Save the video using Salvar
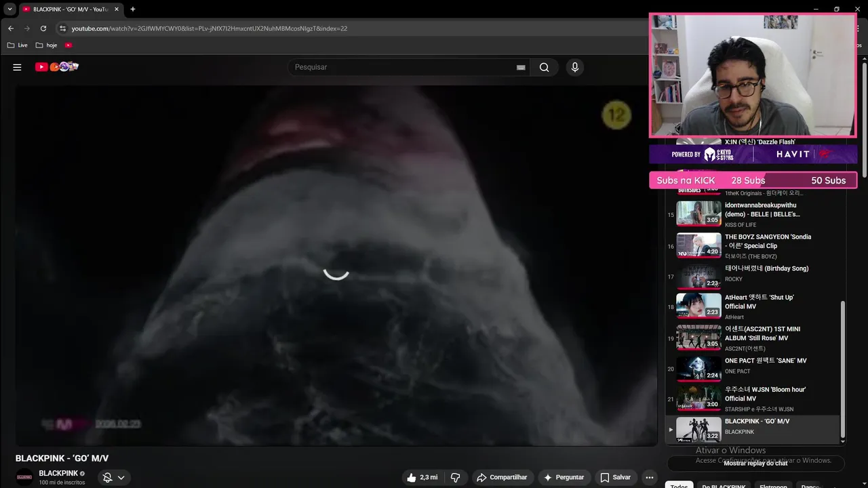The height and width of the screenshot is (488, 868). tap(615, 477)
